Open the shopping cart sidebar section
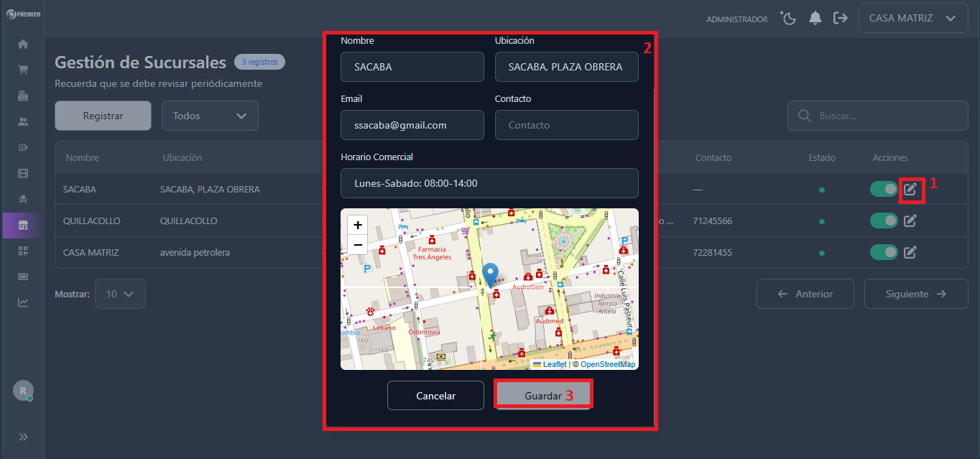 click(x=23, y=70)
